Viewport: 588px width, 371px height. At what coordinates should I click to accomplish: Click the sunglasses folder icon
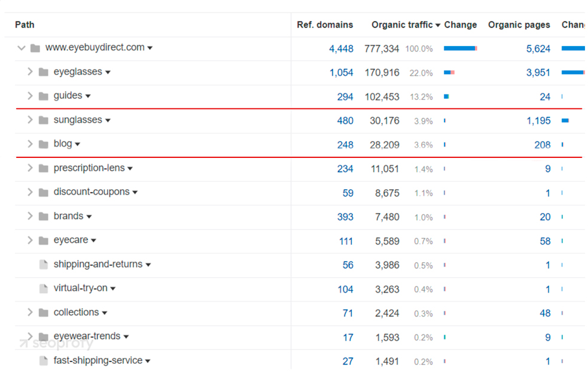click(44, 120)
